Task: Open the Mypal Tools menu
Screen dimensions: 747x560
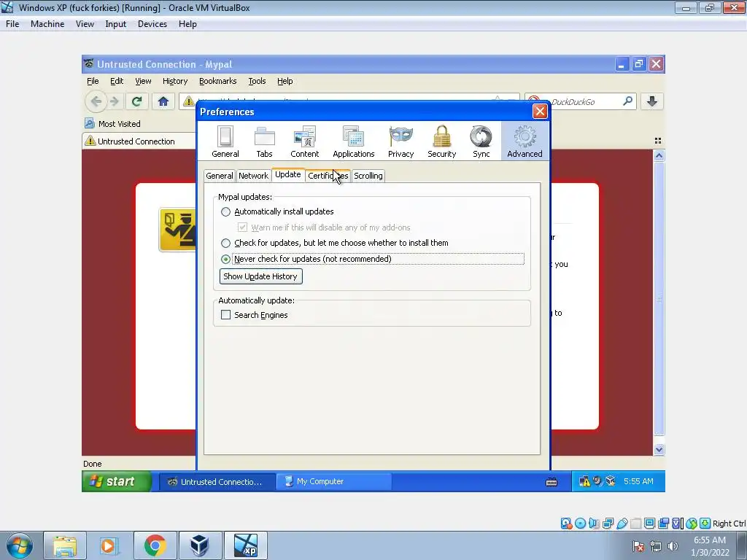Action: point(257,81)
